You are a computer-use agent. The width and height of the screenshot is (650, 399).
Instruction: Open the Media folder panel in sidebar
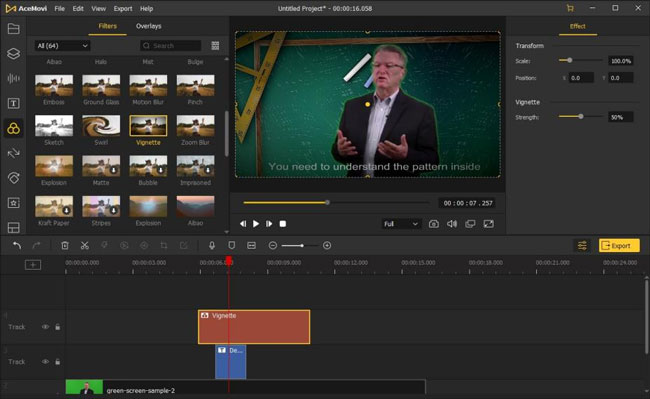tap(13, 29)
